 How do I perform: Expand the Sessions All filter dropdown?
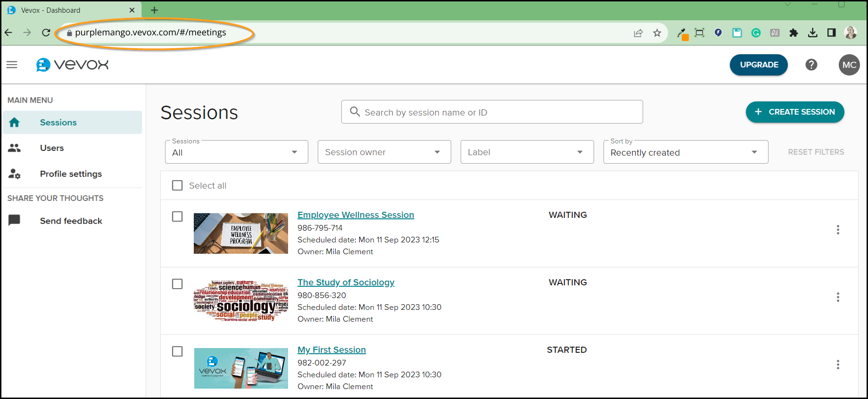[237, 152]
